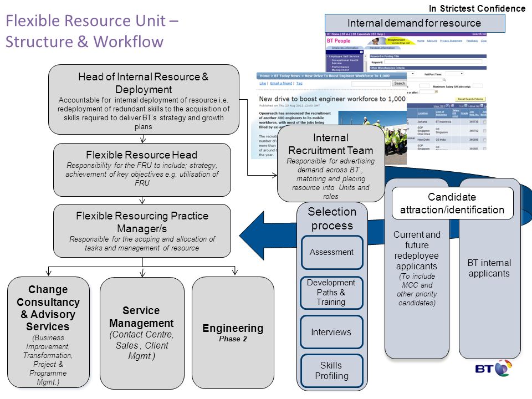
Task: Click the Keyword input field
Action: coord(433,62)
